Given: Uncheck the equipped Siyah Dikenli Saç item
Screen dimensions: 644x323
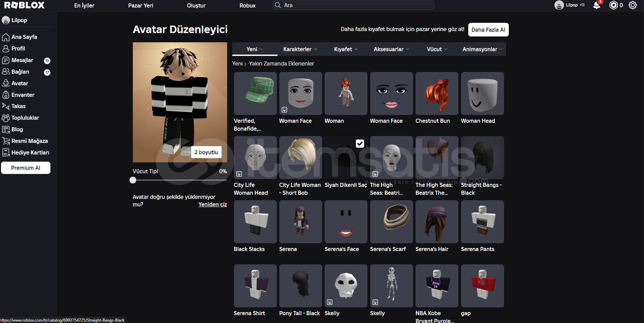Looking at the screenshot, I should 360,144.
